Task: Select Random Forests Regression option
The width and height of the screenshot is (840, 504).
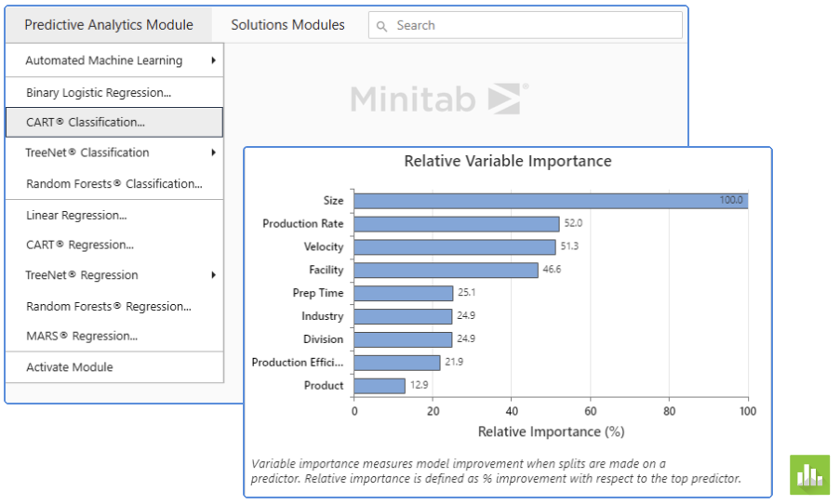Action: (109, 306)
